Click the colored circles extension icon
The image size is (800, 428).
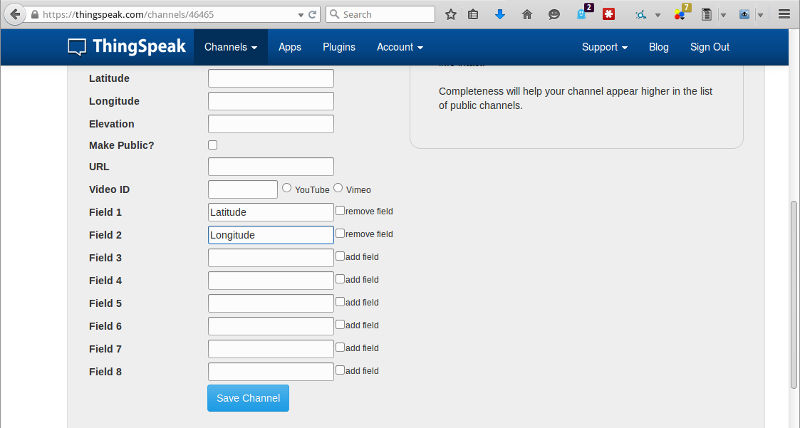[679, 15]
